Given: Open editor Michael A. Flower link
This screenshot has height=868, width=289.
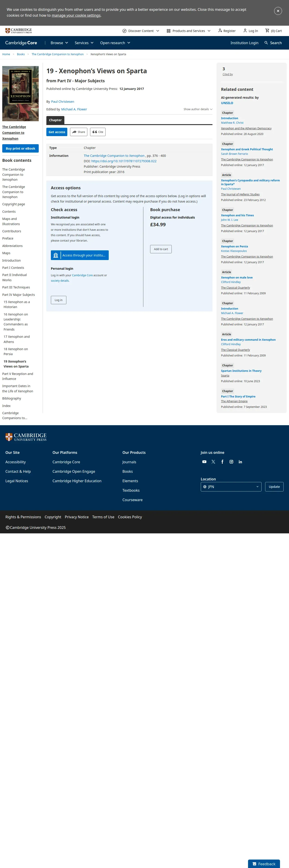Looking at the screenshot, I should click(x=74, y=109).
